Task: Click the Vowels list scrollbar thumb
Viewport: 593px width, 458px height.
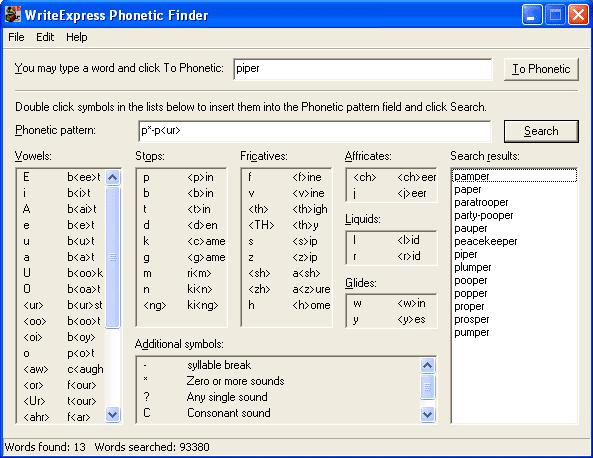Action: tap(113, 257)
